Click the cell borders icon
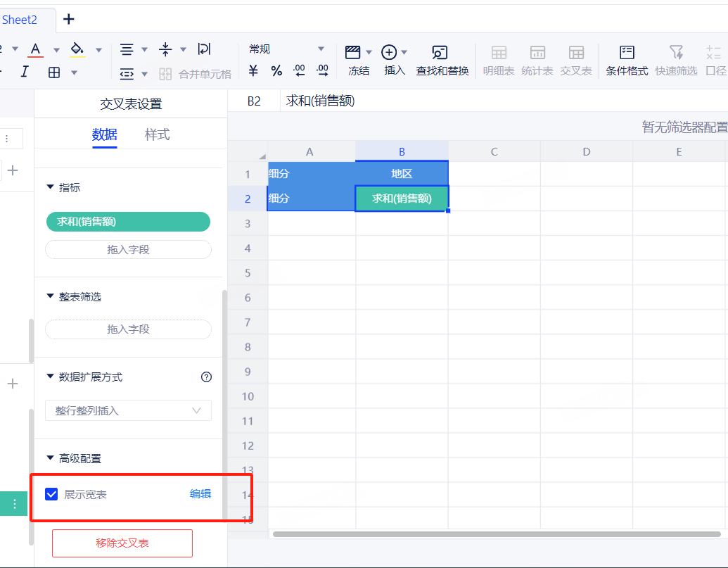Screen dimensions: 728x568 tap(54, 72)
